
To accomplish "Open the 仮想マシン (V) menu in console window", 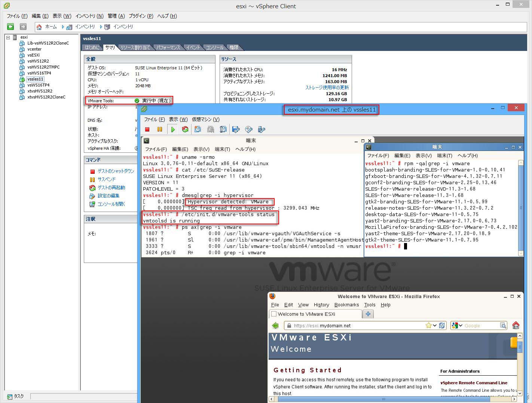I will pos(206,119).
